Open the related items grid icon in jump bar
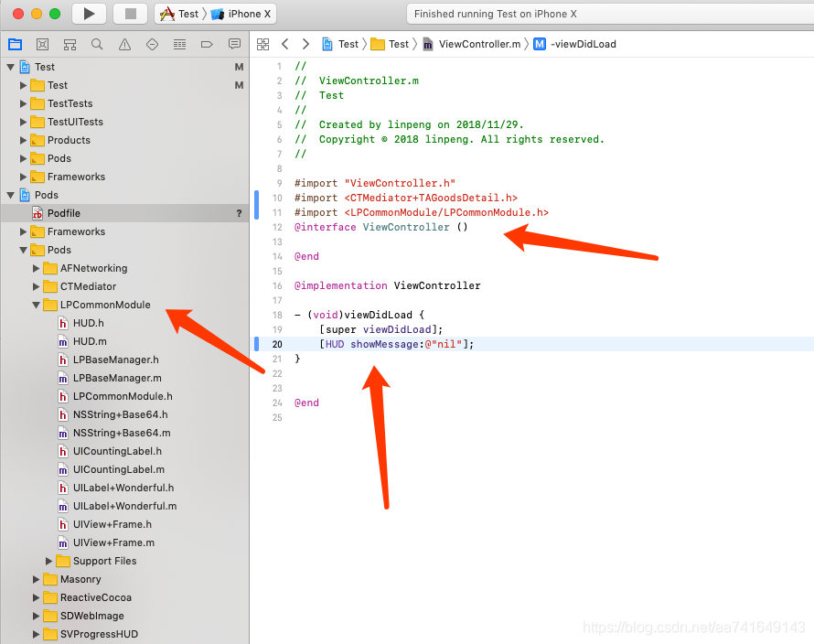 click(x=263, y=44)
